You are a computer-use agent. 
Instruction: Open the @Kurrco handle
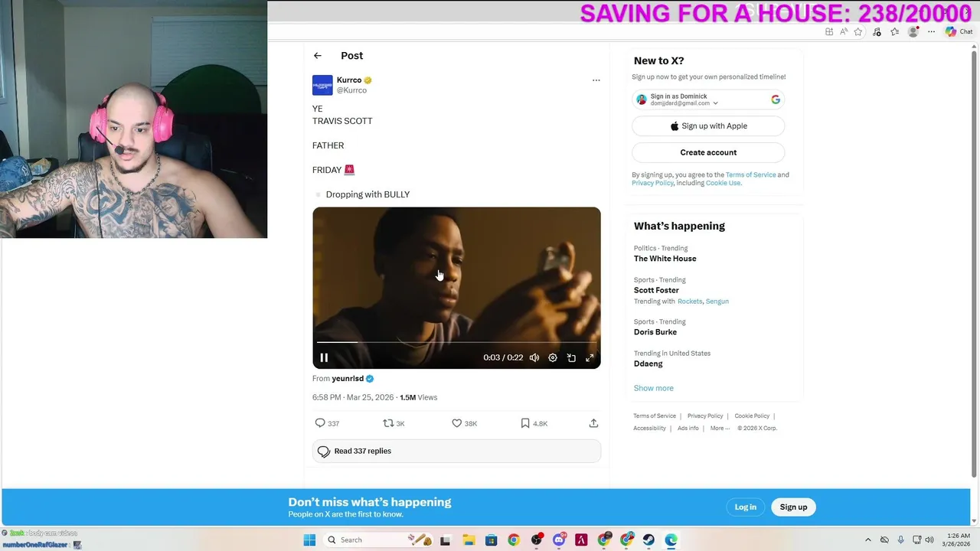click(x=351, y=90)
